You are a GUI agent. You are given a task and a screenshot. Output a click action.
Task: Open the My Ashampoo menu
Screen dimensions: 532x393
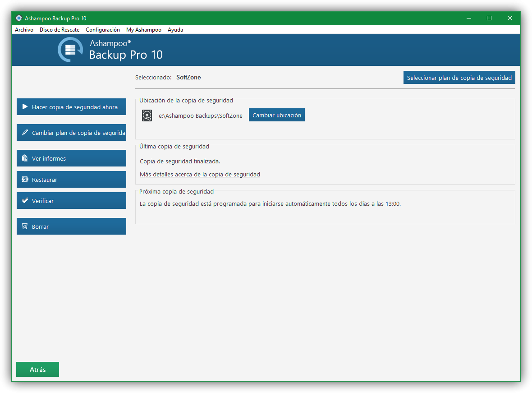pos(144,29)
